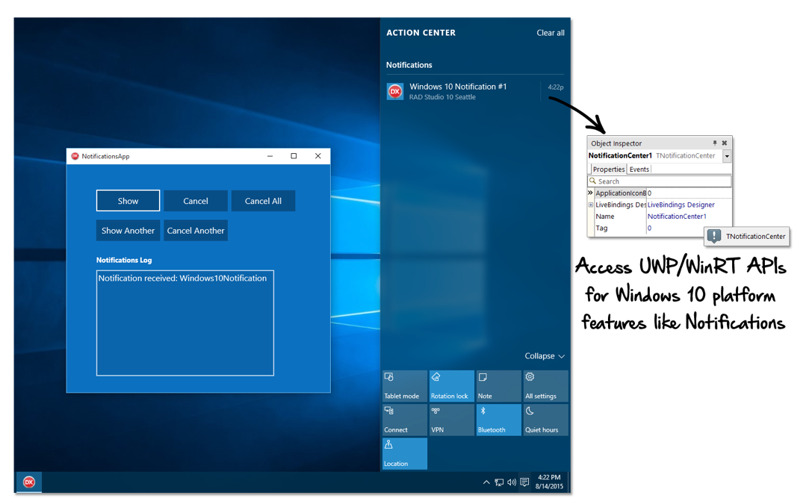Screen dimensions: 812x504
Task: Toggle Bluetooth tile
Action: pos(499,420)
